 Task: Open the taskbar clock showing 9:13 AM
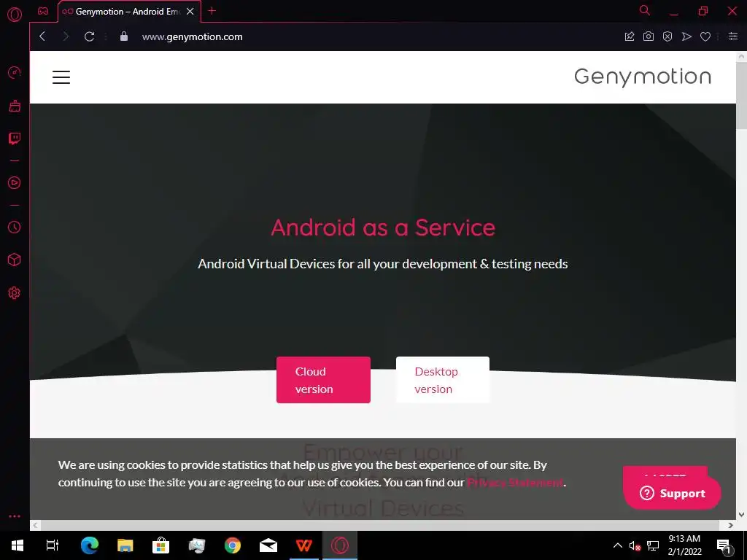(684, 545)
